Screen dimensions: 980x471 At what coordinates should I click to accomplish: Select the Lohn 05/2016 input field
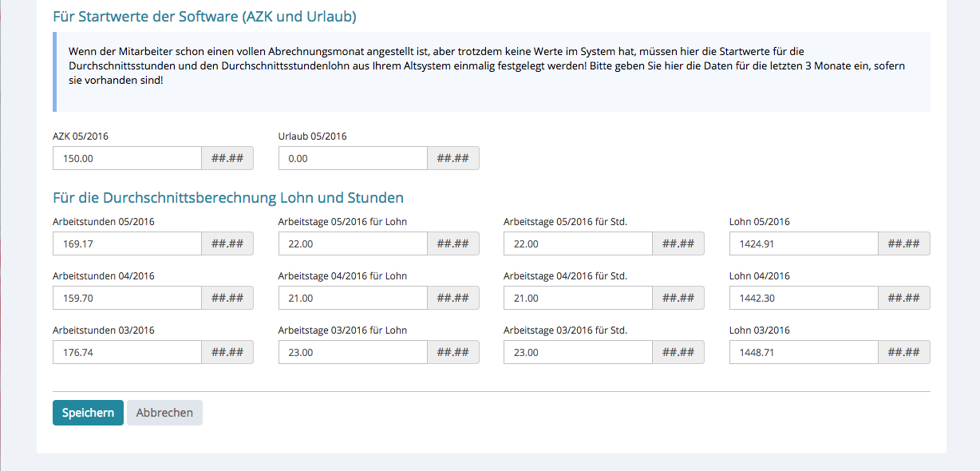click(x=804, y=243)
